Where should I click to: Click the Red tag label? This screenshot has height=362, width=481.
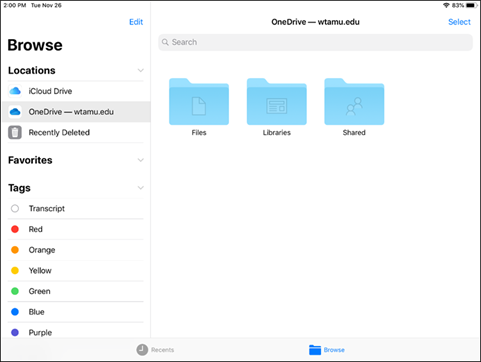pyautogui.click(x=36, y=229)
